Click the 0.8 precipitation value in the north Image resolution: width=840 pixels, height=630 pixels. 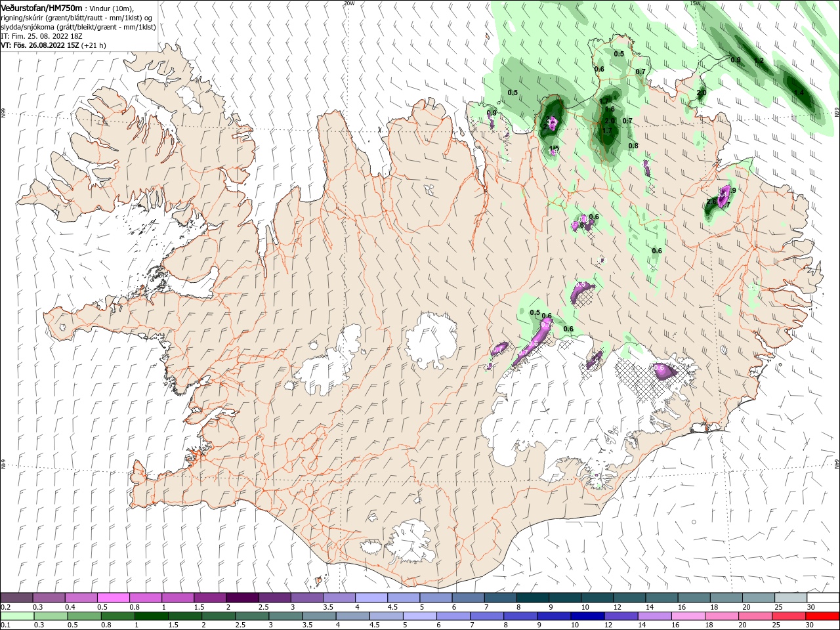[x=633, y=146]
